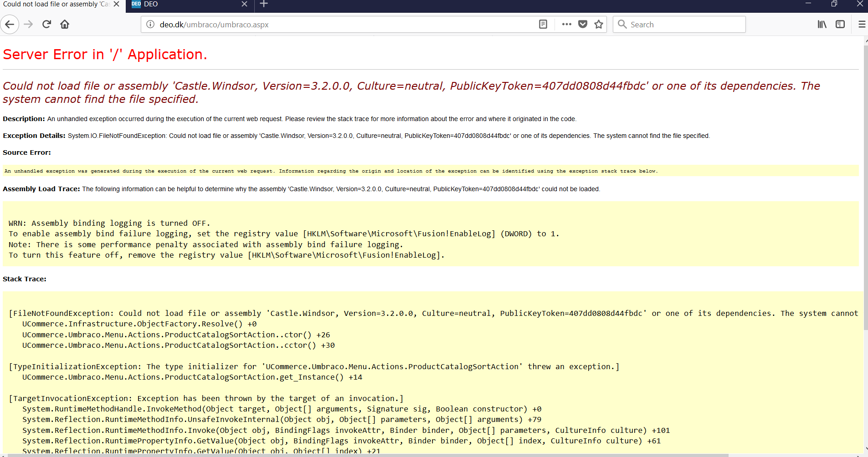The height and width of the screenshot is (457, 868).
Task: Bookmark this page with the star
Action: [599, 25]
